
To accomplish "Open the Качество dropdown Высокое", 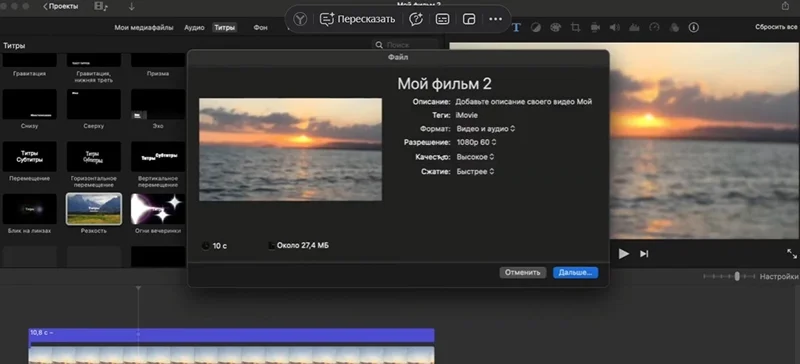I will point(476,157).
